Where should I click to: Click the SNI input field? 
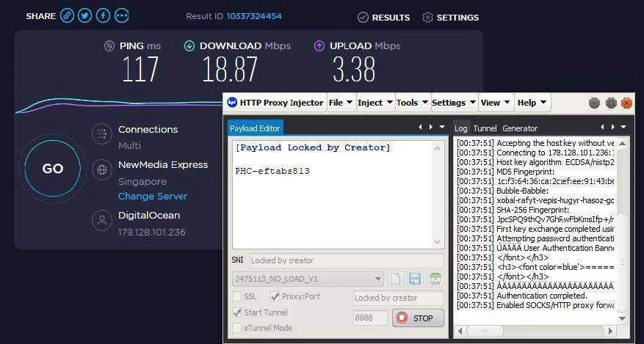pos(347,261)
